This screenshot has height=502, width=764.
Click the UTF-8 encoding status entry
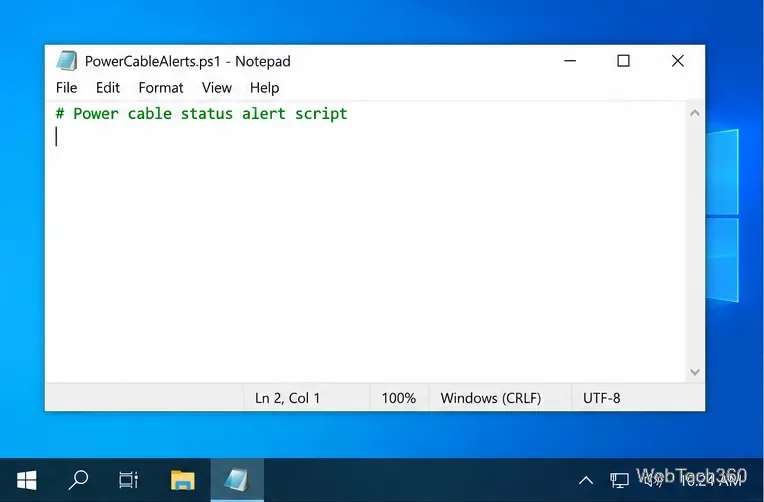coord(601,398)
